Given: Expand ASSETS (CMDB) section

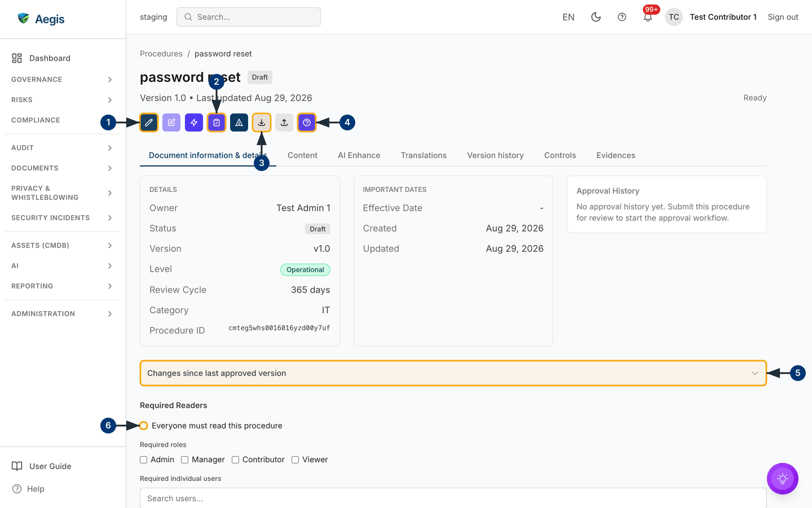Looking at the screenshot, I should (62, 246).
